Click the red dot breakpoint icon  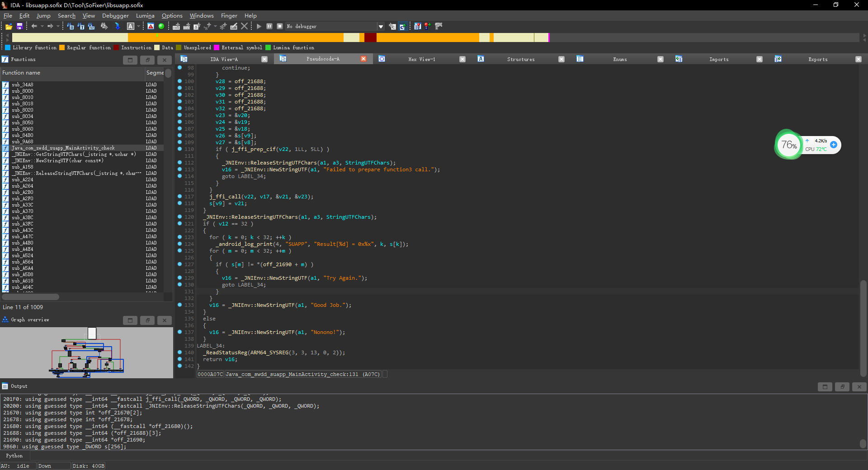pyautogui.click(x=427, y=26)
